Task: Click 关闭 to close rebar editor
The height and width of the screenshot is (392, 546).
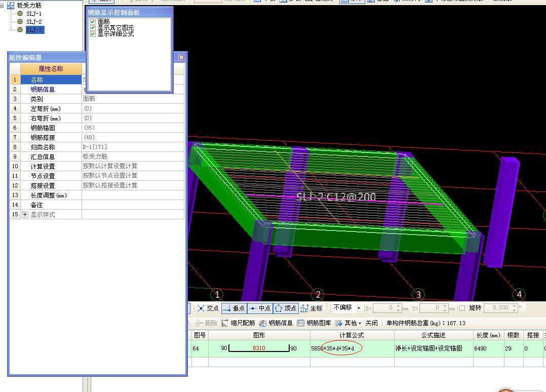Action: tap(372, 323)
